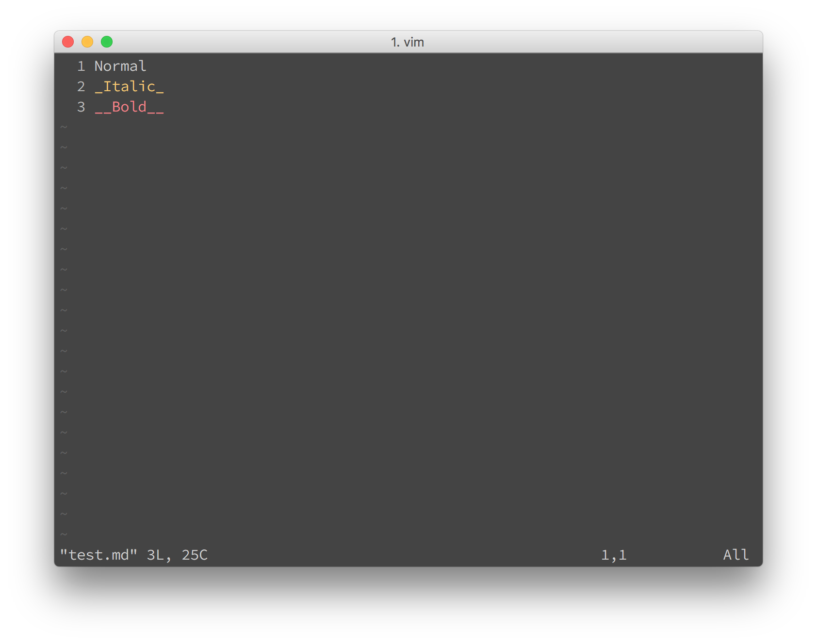Close the vim window with red button
The image size is (817, 644).
click(68, 42)
